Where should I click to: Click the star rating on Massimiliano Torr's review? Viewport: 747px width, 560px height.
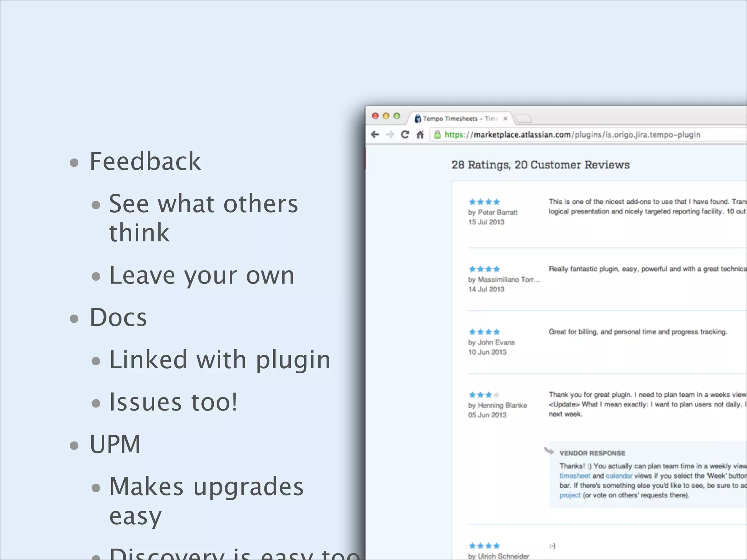pos(484,269)
